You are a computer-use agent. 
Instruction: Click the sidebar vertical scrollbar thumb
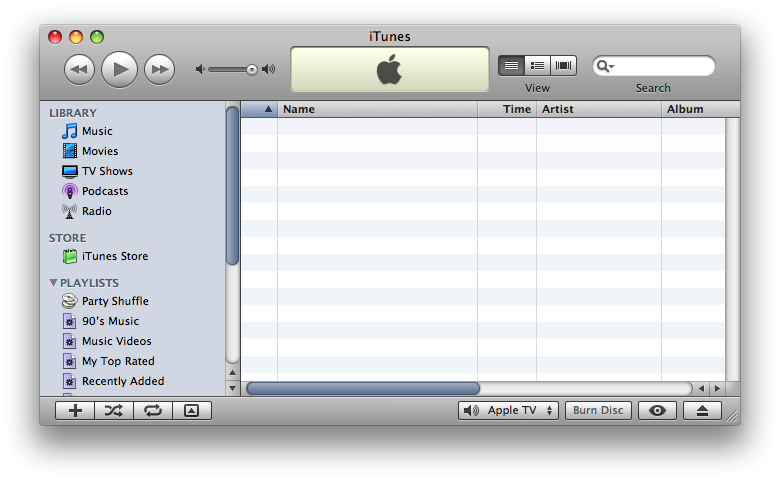(x=232, y=186)
